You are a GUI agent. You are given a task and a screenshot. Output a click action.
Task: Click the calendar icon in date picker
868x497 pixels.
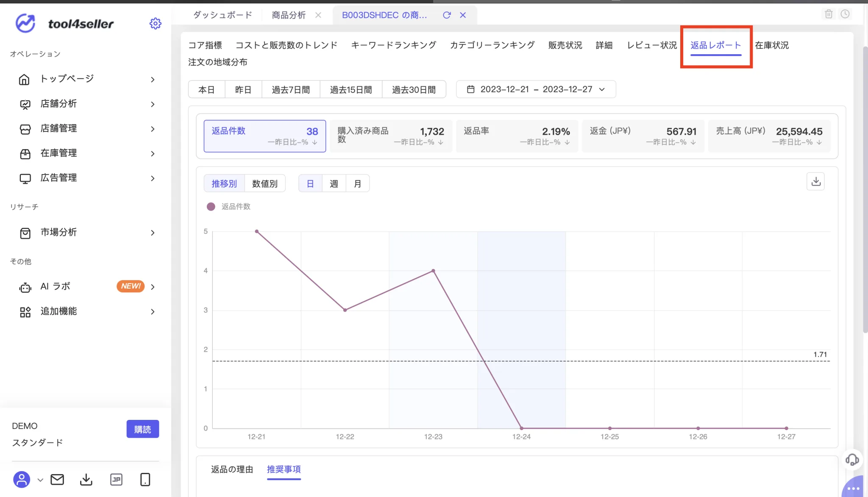pos(470,89)
